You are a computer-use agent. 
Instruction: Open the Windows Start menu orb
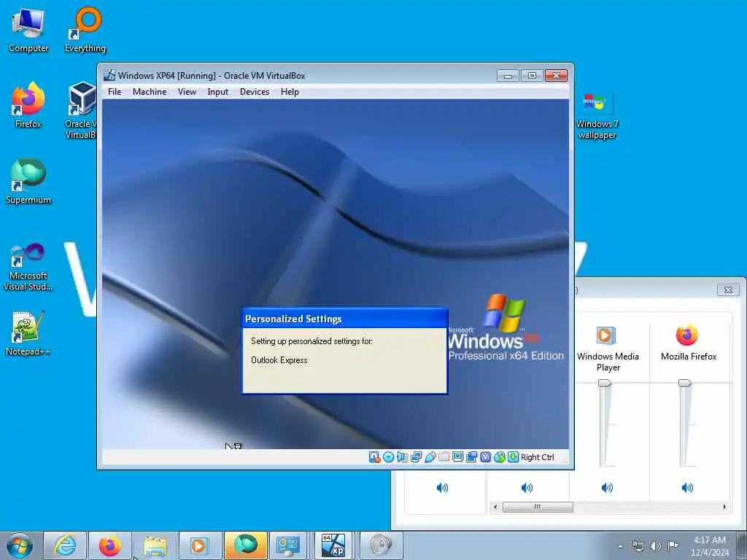click(x=20, y=545)
